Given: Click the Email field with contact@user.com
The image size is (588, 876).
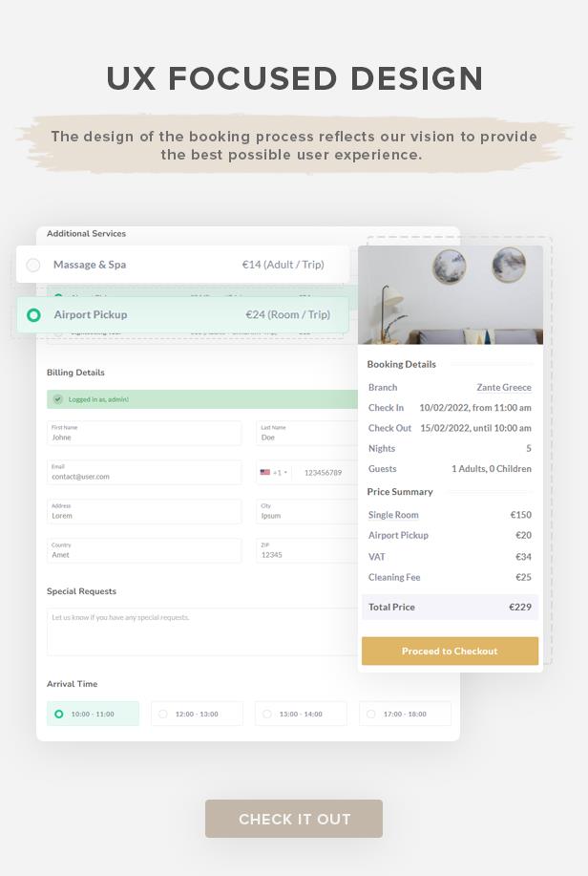Looking at the screenshot, I should tap(144, 473).
